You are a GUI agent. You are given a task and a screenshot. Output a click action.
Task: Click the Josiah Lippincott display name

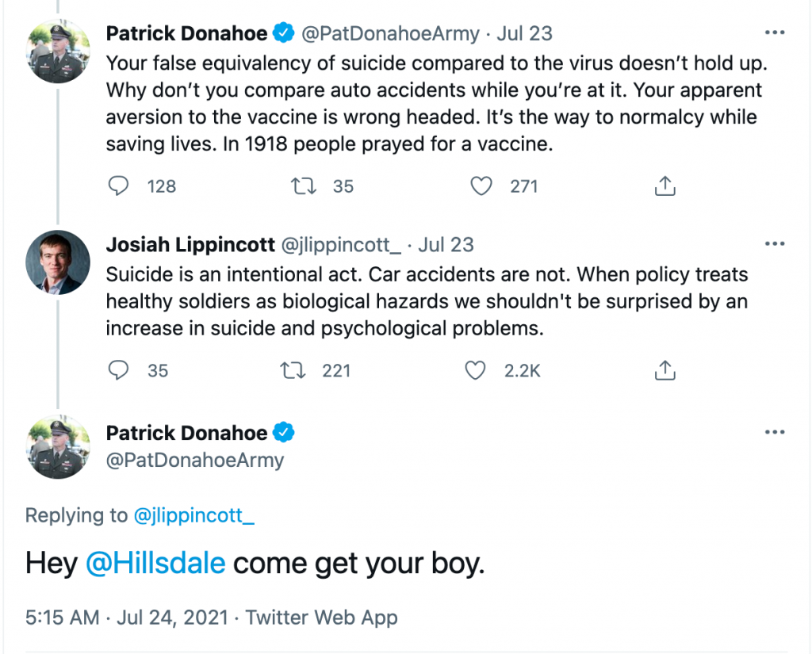pyautogui.click(x=190, y=245)
